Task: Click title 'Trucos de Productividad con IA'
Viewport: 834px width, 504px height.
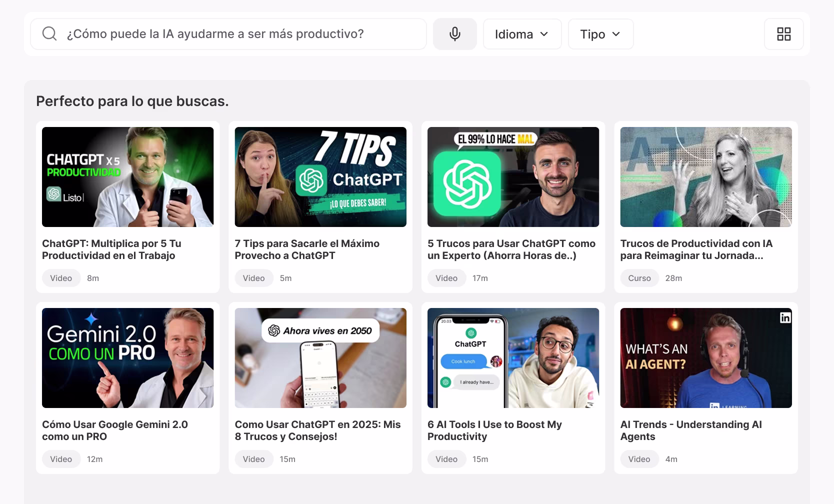Action: coord(696,249)
